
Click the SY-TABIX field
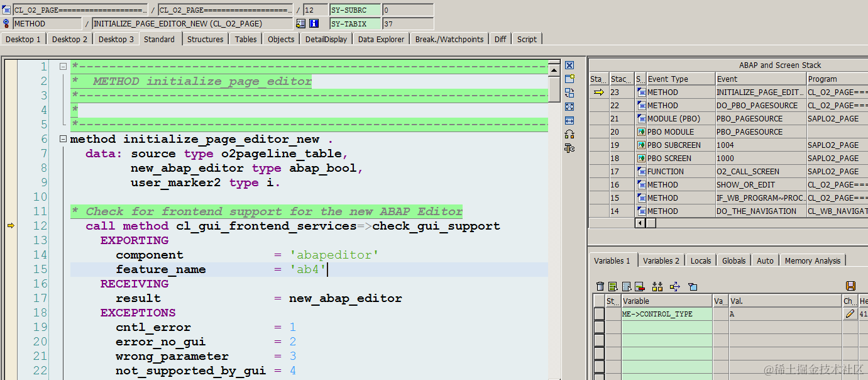tap(355, 24)
